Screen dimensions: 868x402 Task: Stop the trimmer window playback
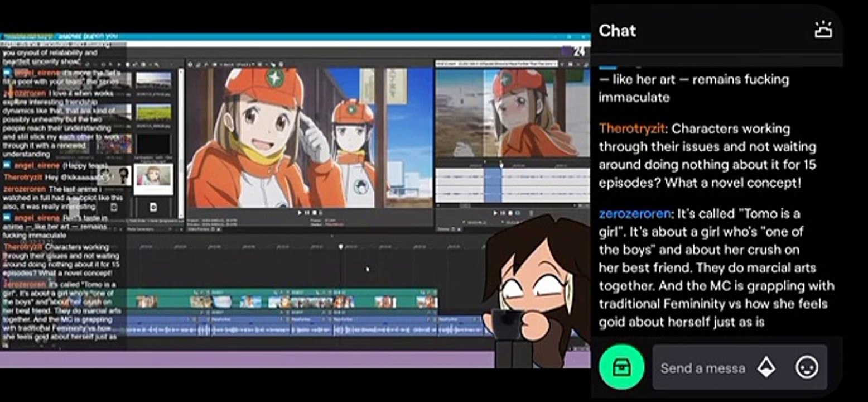tap(509, 213)
